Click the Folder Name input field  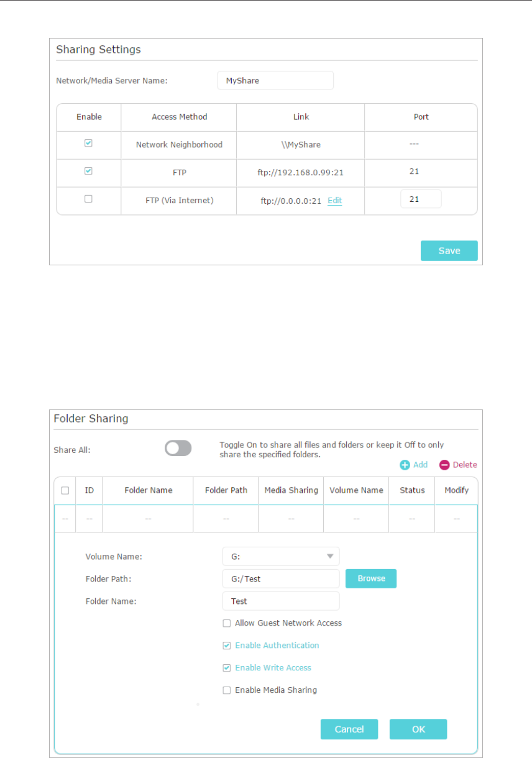280,601
